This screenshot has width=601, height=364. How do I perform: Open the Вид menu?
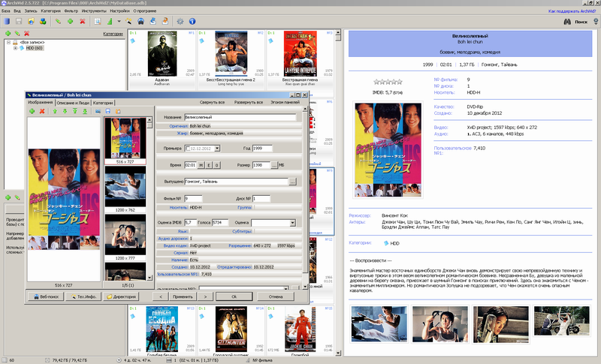point(17,11)
